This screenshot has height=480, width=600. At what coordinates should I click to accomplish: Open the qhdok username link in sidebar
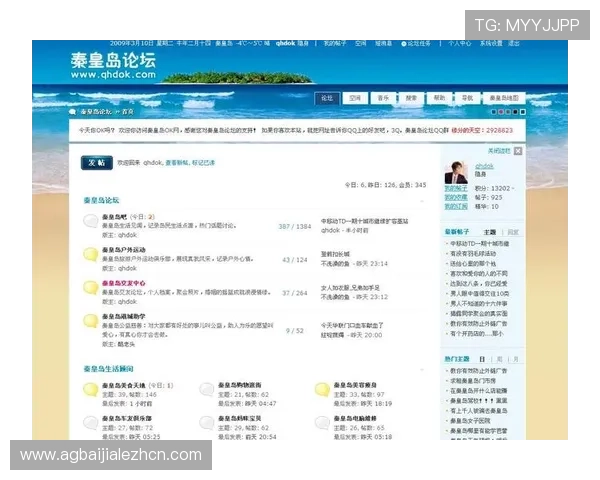tap(484, 166)
